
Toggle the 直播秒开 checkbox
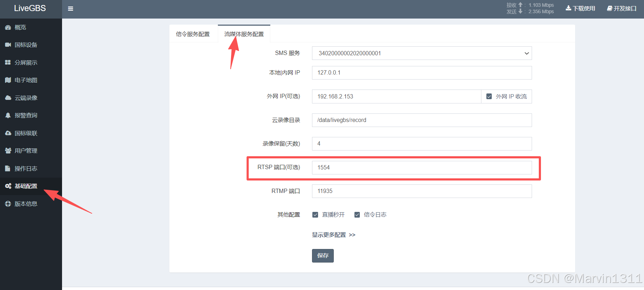click(x=315, y=215)
